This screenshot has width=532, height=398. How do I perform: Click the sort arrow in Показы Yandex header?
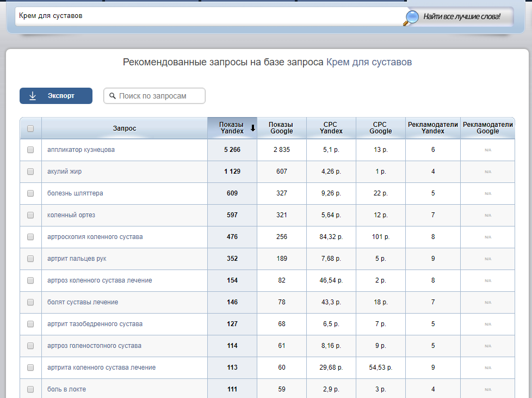point(252,128)
